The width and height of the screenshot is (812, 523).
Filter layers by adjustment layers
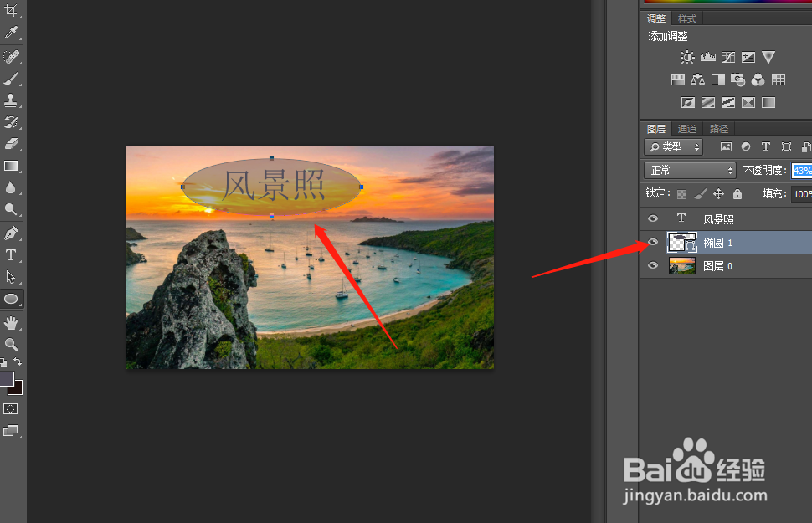coord(746,147)
